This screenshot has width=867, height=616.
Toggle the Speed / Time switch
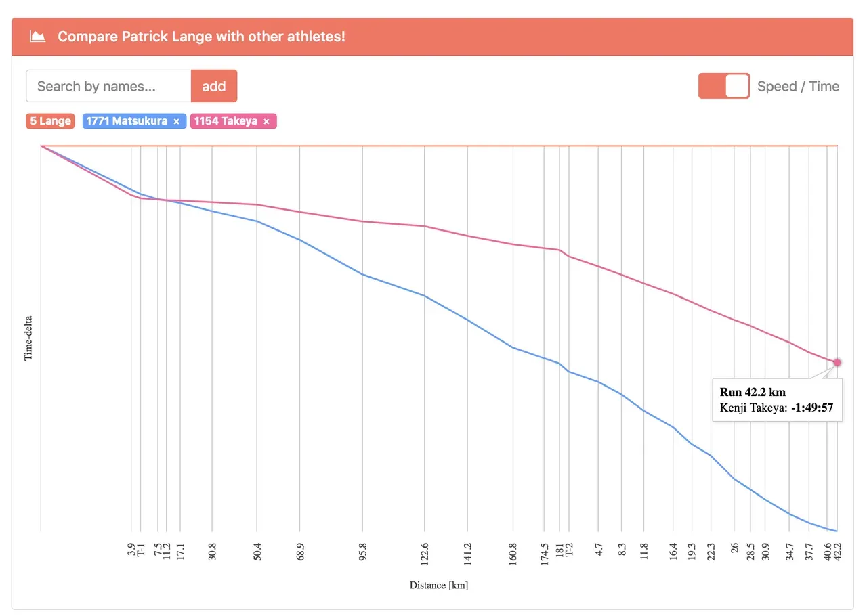click(723, 86)
